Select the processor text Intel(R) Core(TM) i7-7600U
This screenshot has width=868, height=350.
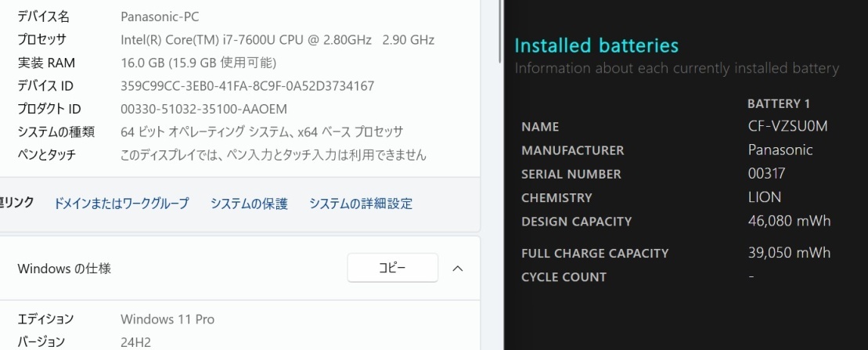point(198,40)
